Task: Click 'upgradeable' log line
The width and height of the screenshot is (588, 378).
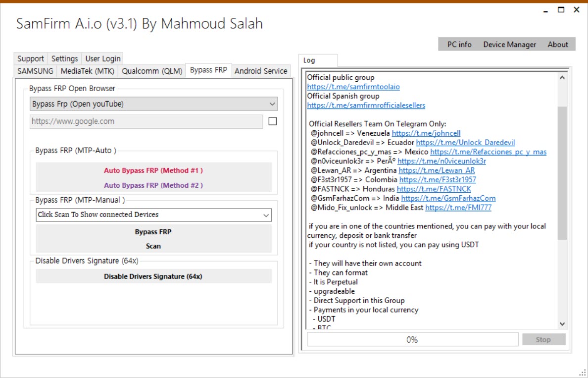Action: [332, 291]
